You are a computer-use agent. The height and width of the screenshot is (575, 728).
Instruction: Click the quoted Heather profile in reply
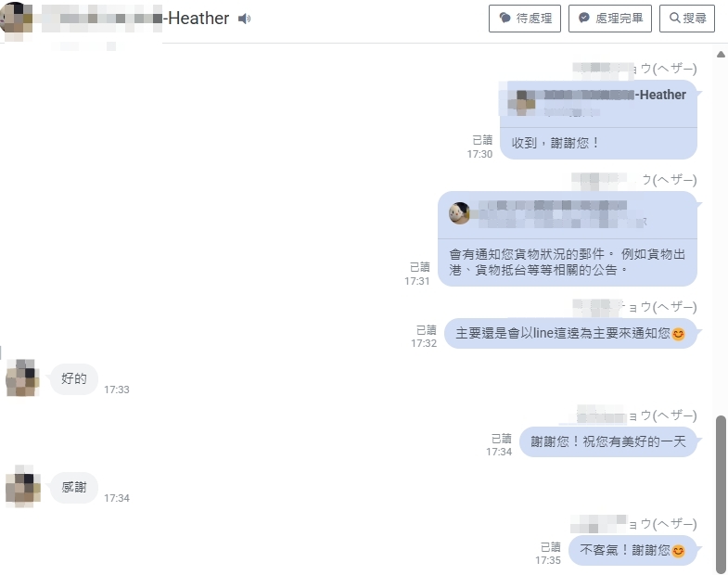[x=598, y=102]
